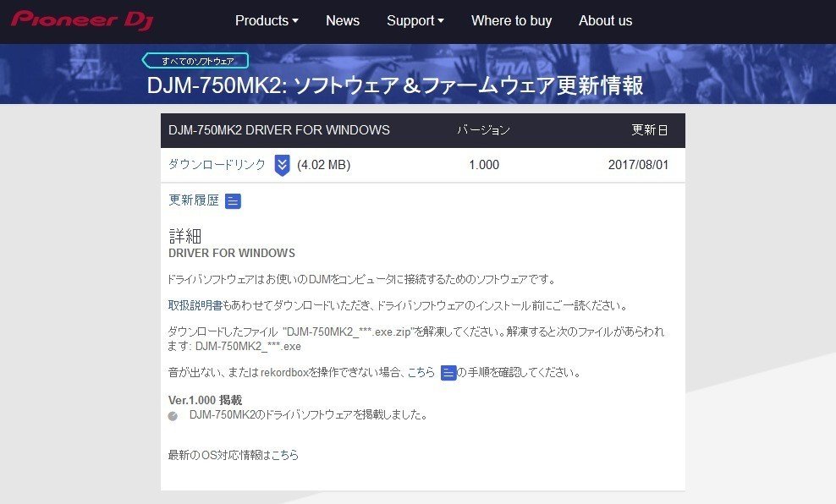
Task: Click the 詳細 section heading
Action: 185,236
